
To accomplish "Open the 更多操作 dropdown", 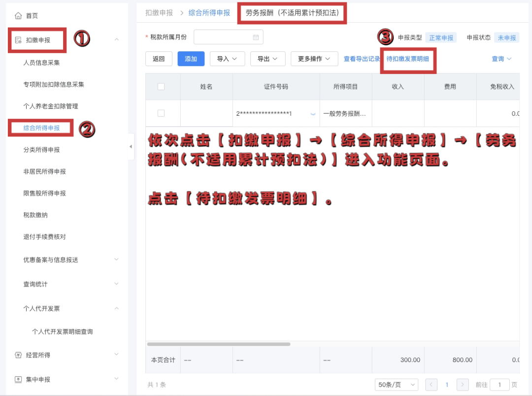I will click(315, 59).
